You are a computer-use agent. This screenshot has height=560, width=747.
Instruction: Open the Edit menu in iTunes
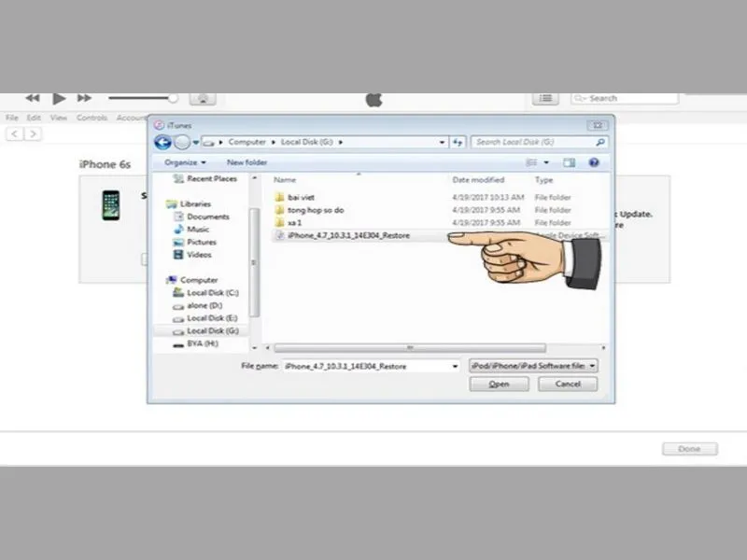click(x=34, y=118)
